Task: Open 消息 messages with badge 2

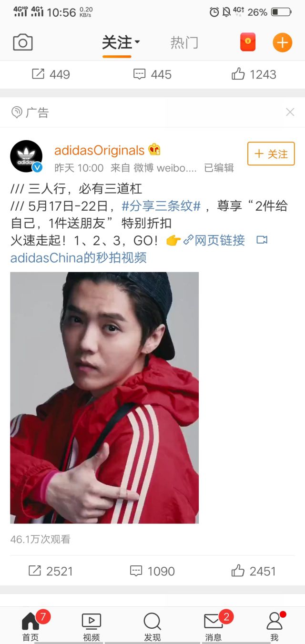Action: [213, 621]
